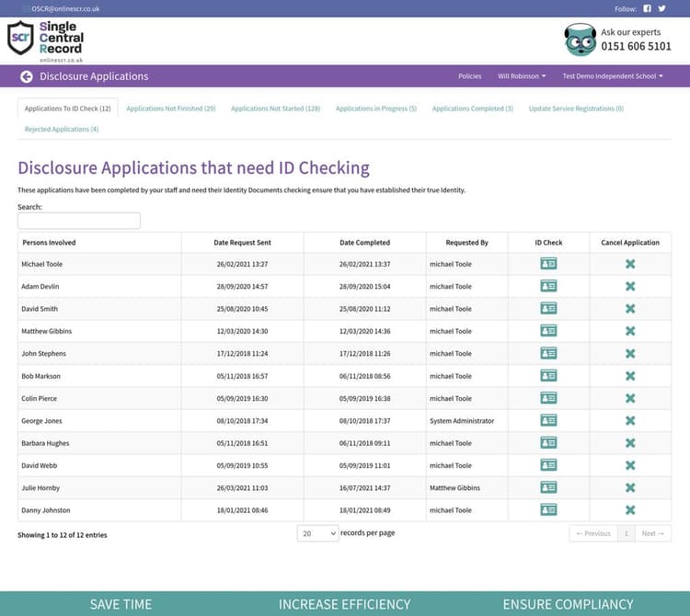Open Applications Completed tab
Screen dimensions: 690x616
[473, 108]
